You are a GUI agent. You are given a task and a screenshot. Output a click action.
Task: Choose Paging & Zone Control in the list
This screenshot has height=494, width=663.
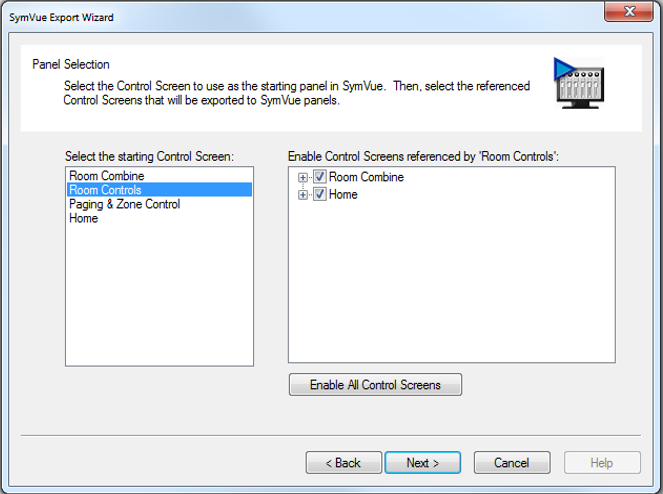pyautogui.click(x=124, y=204)
